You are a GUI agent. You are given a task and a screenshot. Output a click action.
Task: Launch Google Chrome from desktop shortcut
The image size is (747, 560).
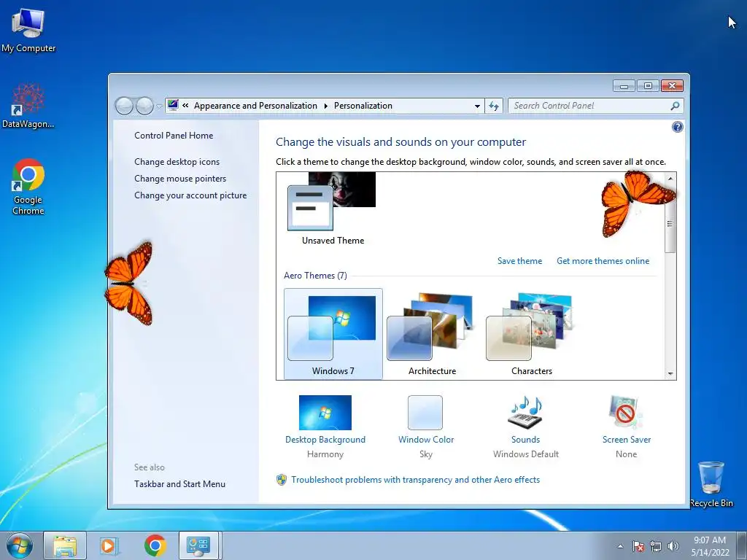point(28,187)
